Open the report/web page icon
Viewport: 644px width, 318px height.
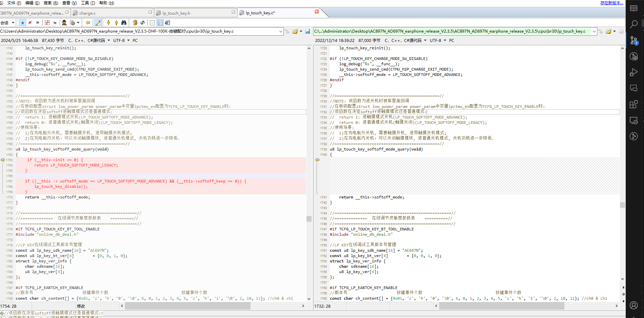click(168, 23)
